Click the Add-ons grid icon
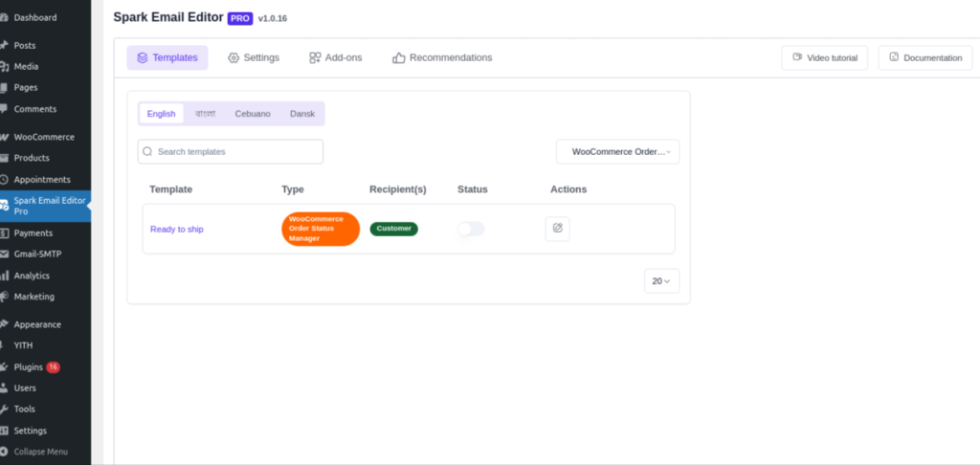This screenshot has height=465, width=980. [315, 57]
